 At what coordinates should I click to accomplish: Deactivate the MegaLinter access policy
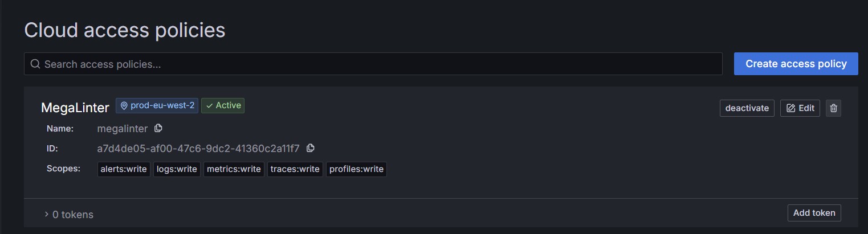tap(747, 108)
